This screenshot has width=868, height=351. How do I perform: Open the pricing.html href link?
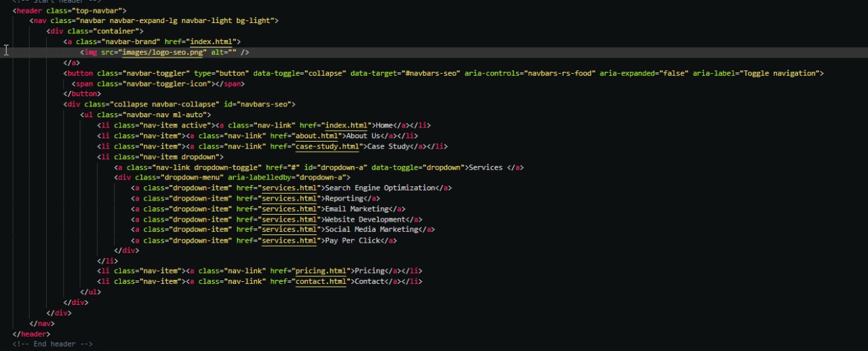(x=321, y=271)
